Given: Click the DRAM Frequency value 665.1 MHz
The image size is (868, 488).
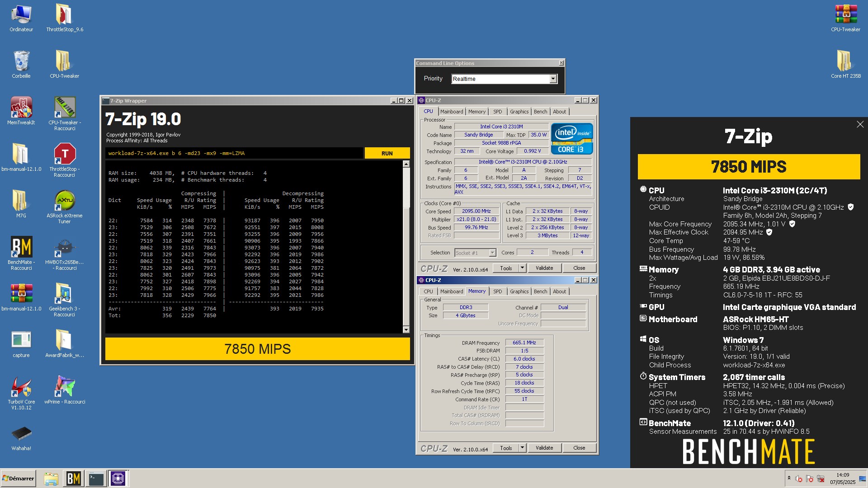Looking at the screenshot, I should 524,343.
